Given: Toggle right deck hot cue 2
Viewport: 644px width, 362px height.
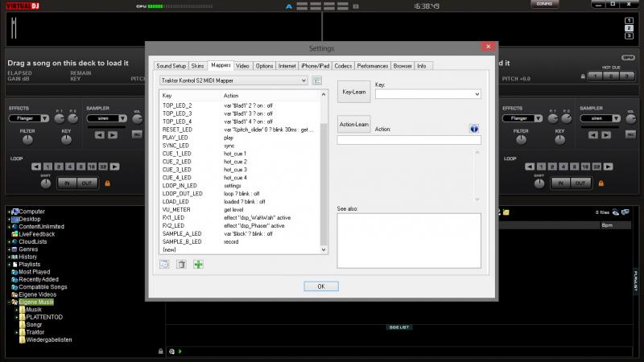Looking at the screenshot, I should pos(611,76).
